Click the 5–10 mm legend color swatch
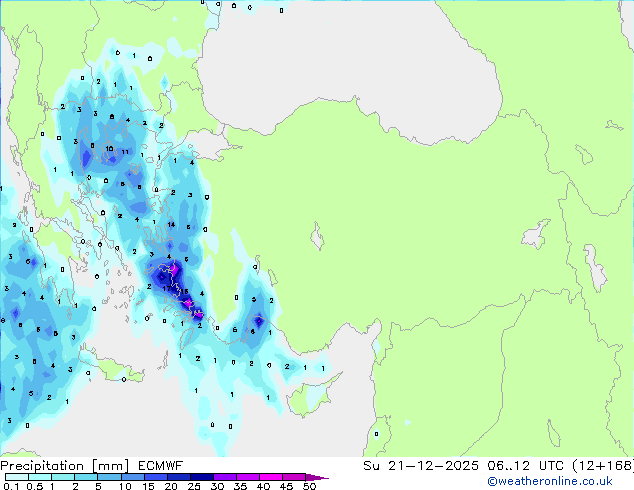Viewport: 634px width, 490px height. 109,477
